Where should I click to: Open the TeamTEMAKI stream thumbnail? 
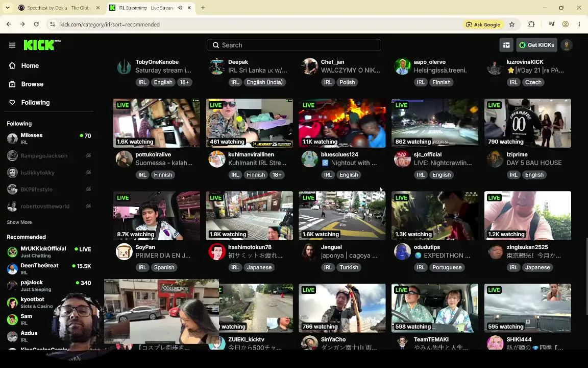coord(435,308)
